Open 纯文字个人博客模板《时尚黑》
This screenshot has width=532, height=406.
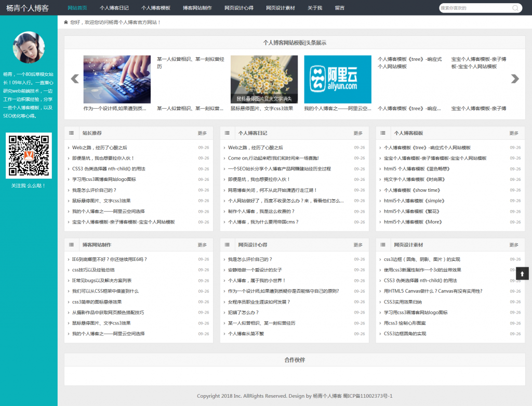[x=415, y=179]
